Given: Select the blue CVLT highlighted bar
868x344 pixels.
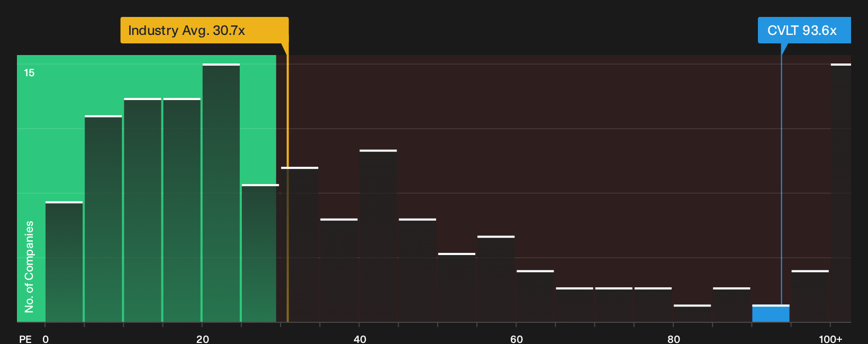Looking at the screenshot, I should point(771,313).
